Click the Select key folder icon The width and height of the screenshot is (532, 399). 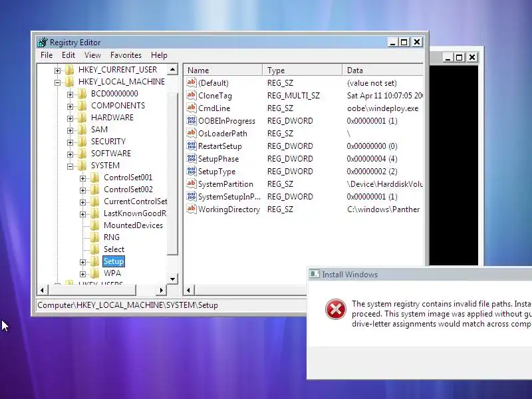95,249
